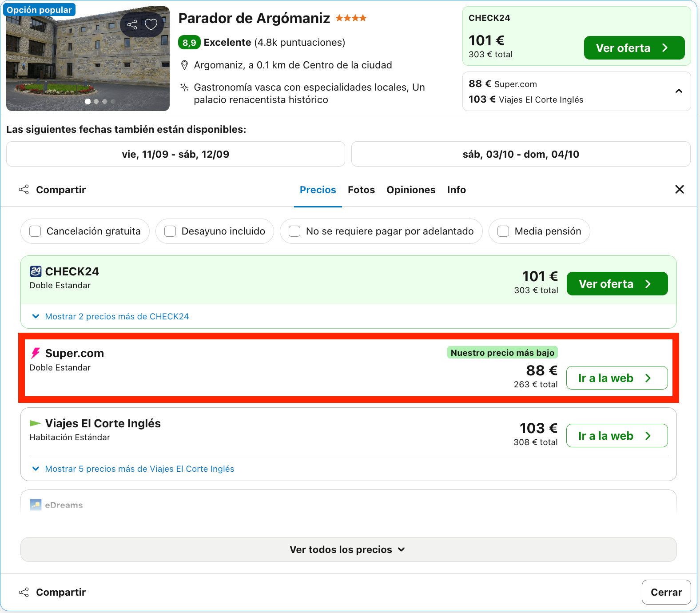Click the Viajes El Corte Inglés flag logo

pos(36,423)
